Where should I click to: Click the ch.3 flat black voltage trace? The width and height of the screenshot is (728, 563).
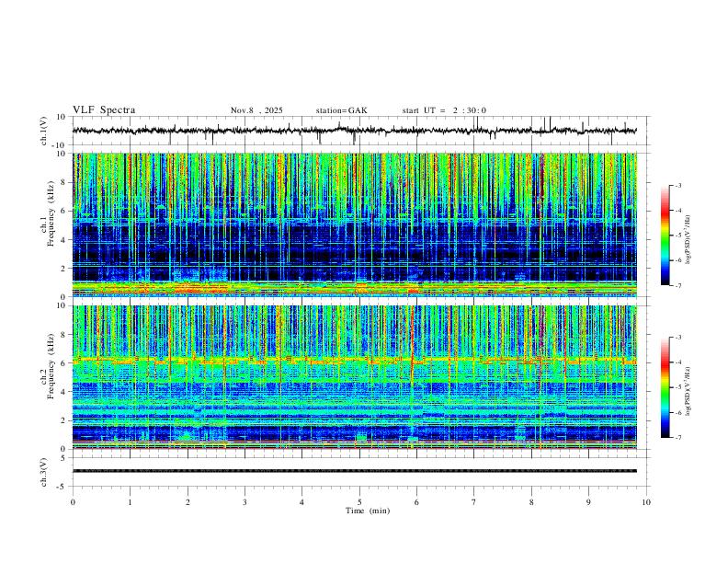point(354,471)
